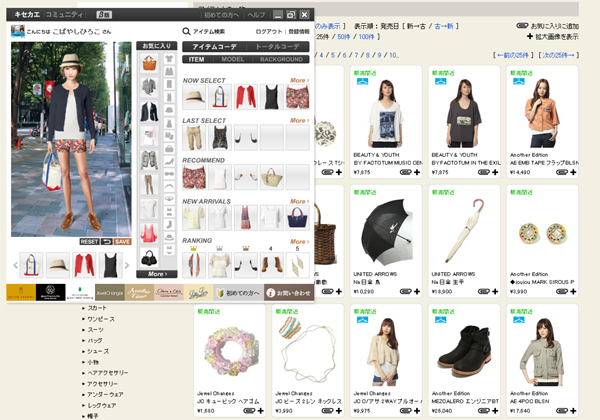600x420 pixels.
Task: Click the orange handbag in favorites column
Action: coord(149,64)
